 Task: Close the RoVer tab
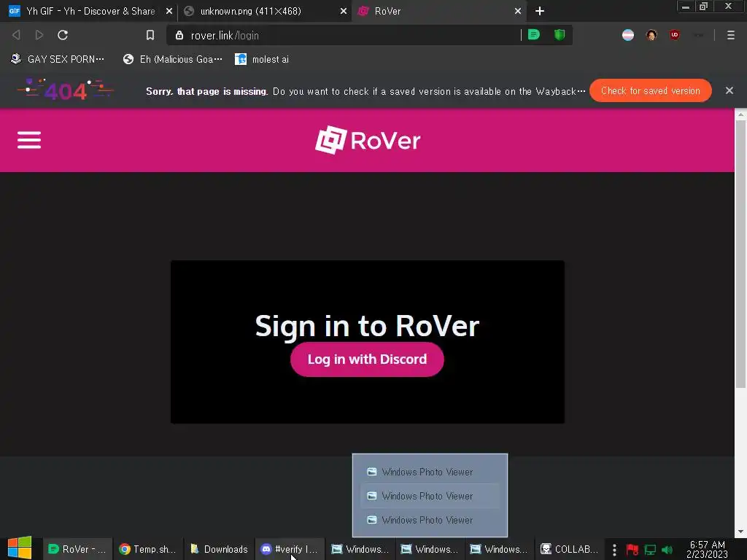click(517, 11)
